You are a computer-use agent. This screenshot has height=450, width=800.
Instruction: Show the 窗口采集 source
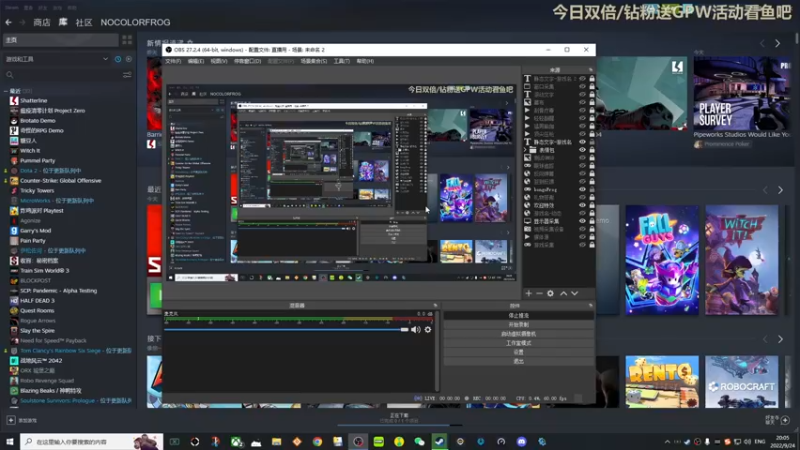point(582,87)
